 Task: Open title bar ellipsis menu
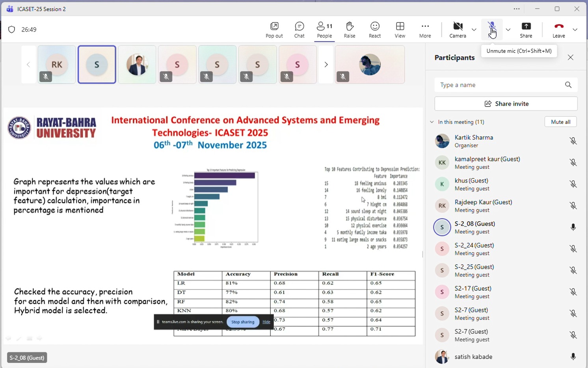(x=517, y=9)
